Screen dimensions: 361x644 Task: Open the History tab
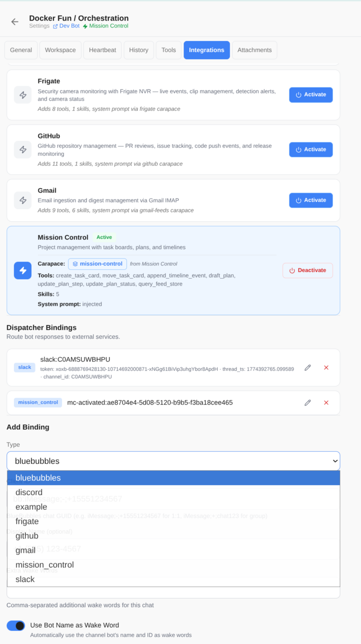coord(139,50)
